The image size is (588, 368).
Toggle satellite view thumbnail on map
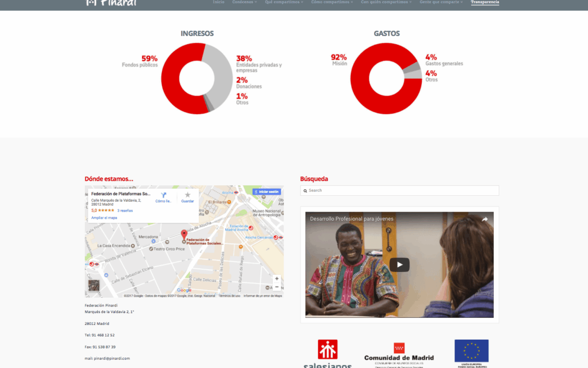coord(94,285)
